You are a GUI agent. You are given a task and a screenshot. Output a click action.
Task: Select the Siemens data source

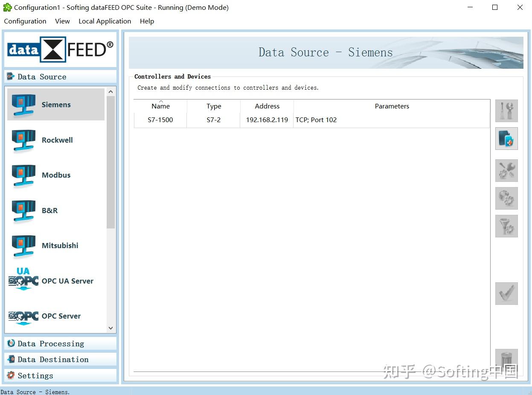[x=55, y=104]
